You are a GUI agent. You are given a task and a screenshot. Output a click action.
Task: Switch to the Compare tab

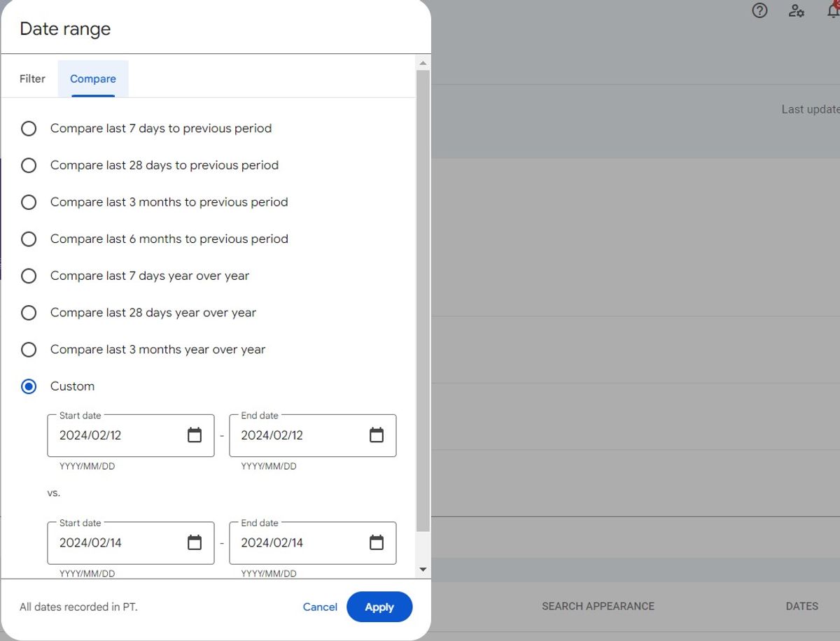click(93, 79)
